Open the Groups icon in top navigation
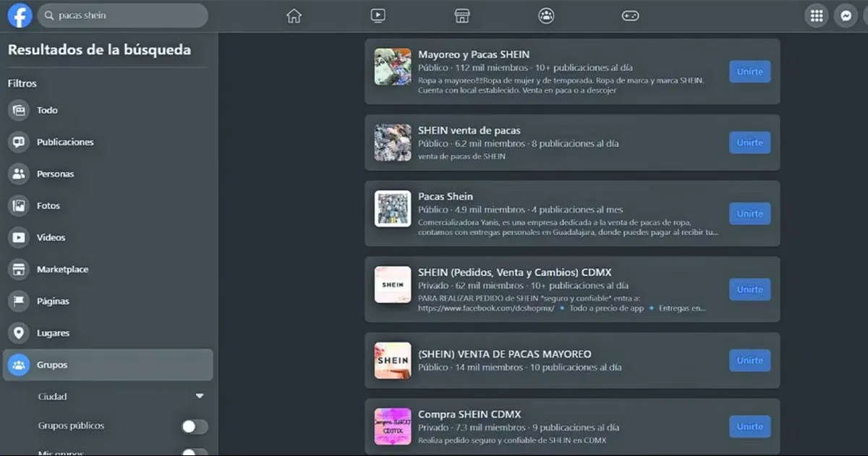This screenshot has width=868, height=456. (546, 14)
